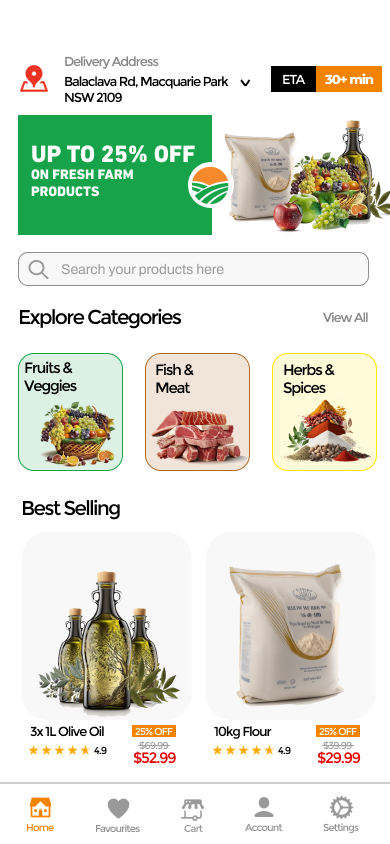390x844 pixels.
Task: Open Home via house icon
Action: click(40, 808)
